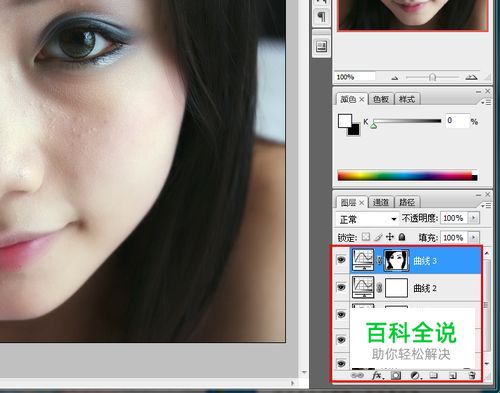Select the 曲线 3 layer name
The width and height of the screenshot is (500, 393).
point(425,261)
